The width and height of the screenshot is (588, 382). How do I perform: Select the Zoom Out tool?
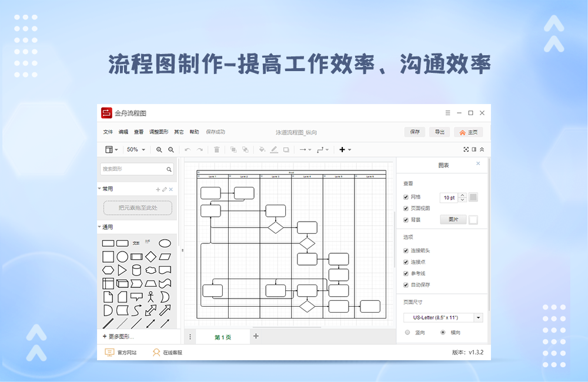[171, 149]
